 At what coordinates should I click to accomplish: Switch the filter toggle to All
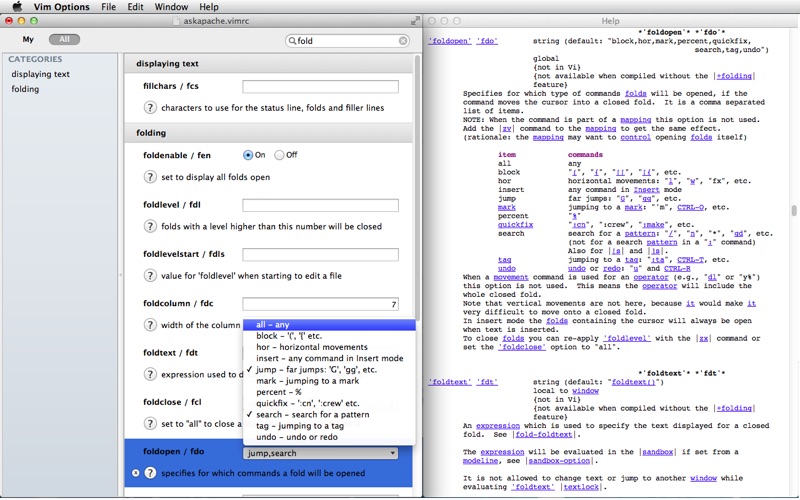pos(64,39)
